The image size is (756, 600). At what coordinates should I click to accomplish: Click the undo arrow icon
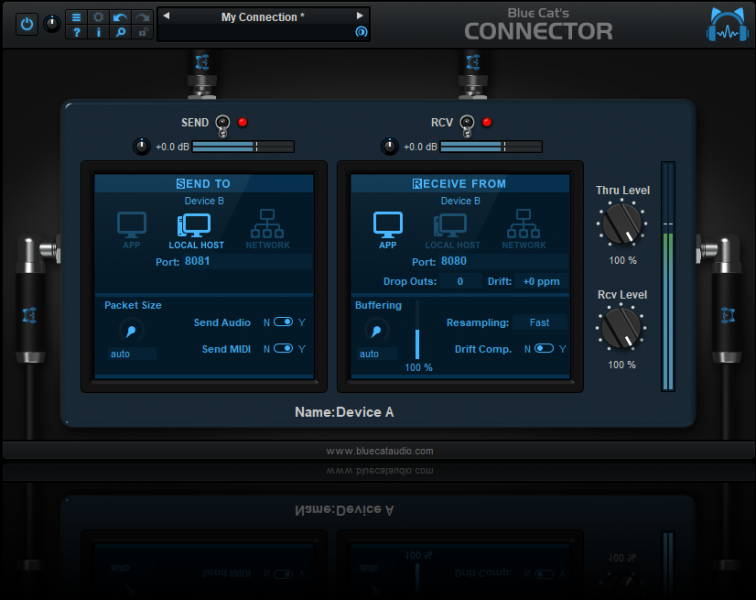pos(120,17)
